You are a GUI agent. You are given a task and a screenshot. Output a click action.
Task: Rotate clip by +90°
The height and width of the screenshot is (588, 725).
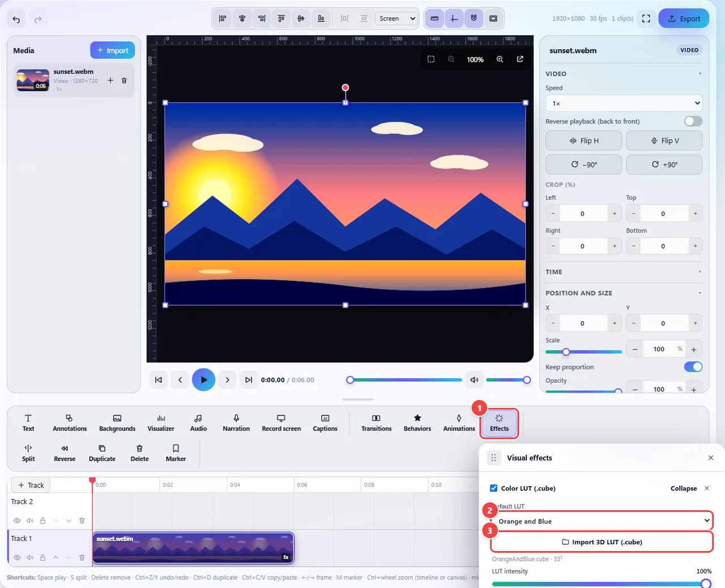[664, 164]
